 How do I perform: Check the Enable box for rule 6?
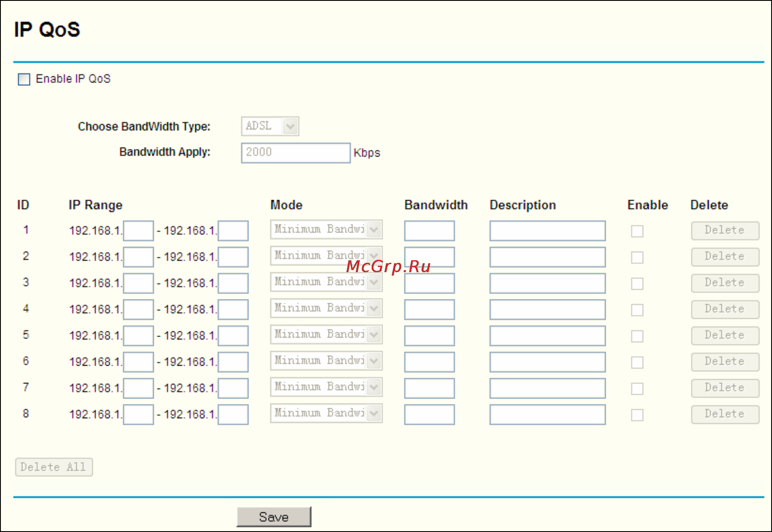(x=637, y=363)
